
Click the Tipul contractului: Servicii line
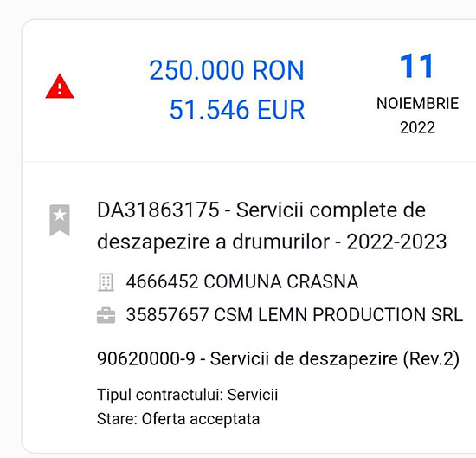pos(187,395)
